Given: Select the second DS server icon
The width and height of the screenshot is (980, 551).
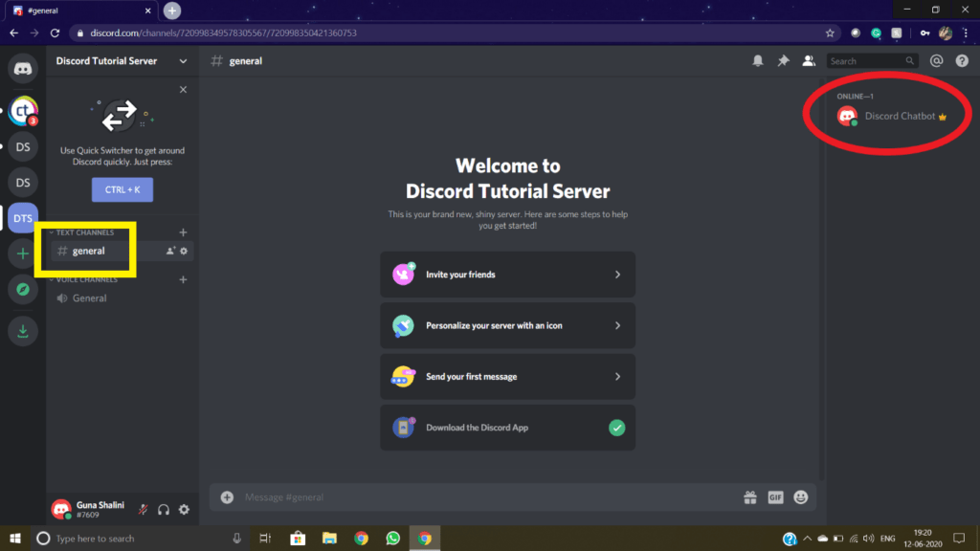Looking at the screenshot, I should click(x=23, y=183).
